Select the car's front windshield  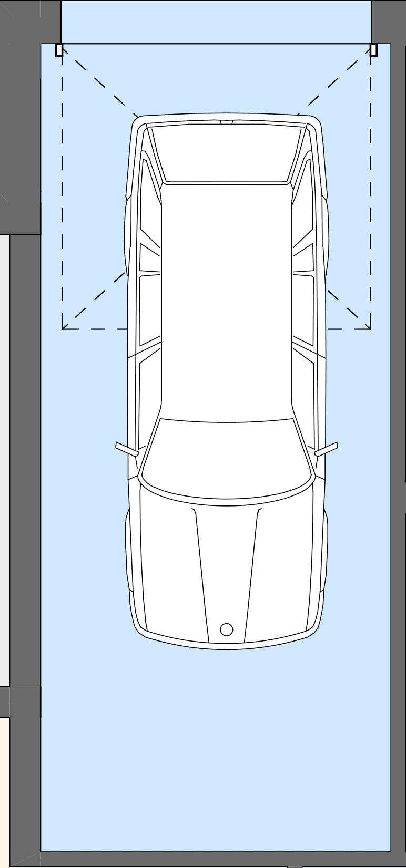(x=226, y=460)
